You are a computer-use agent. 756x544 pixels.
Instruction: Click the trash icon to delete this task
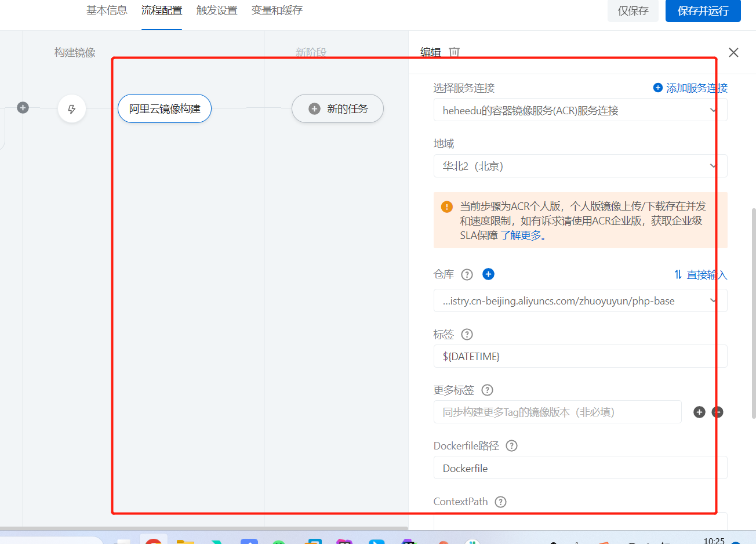(454, 52)
